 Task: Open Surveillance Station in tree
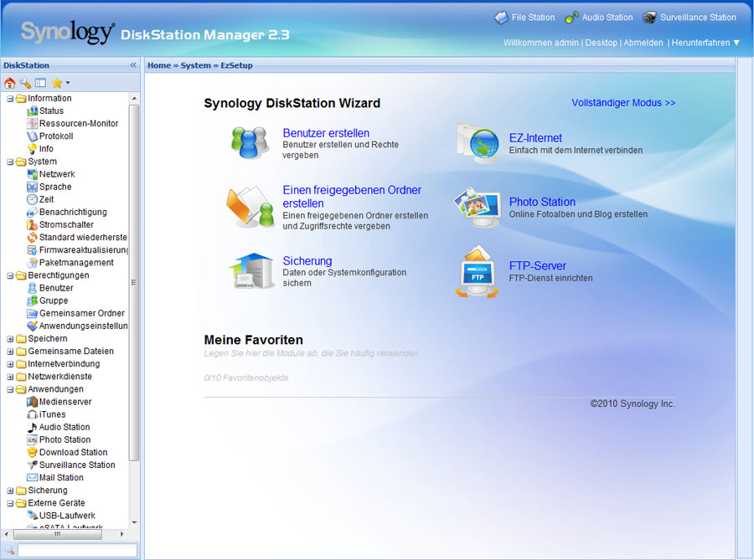71,465
